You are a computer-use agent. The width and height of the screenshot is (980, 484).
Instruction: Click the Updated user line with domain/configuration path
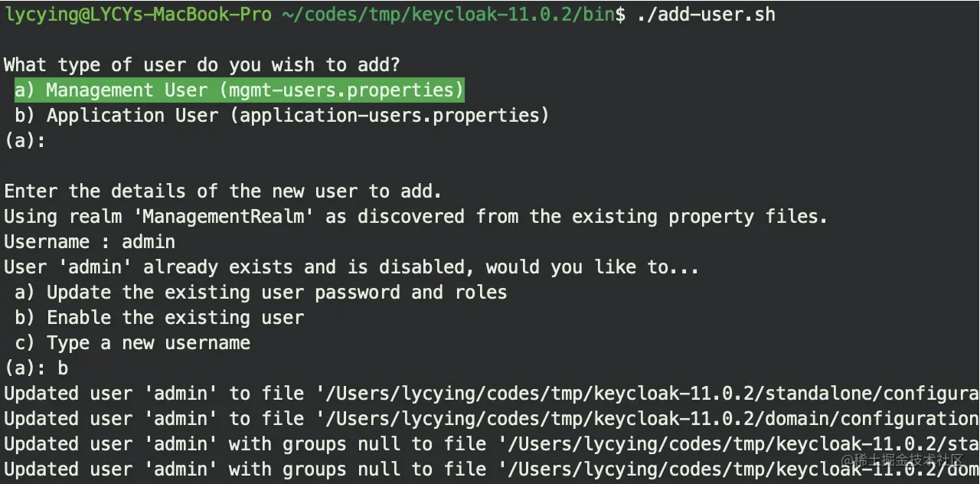(x=490, y=419)
